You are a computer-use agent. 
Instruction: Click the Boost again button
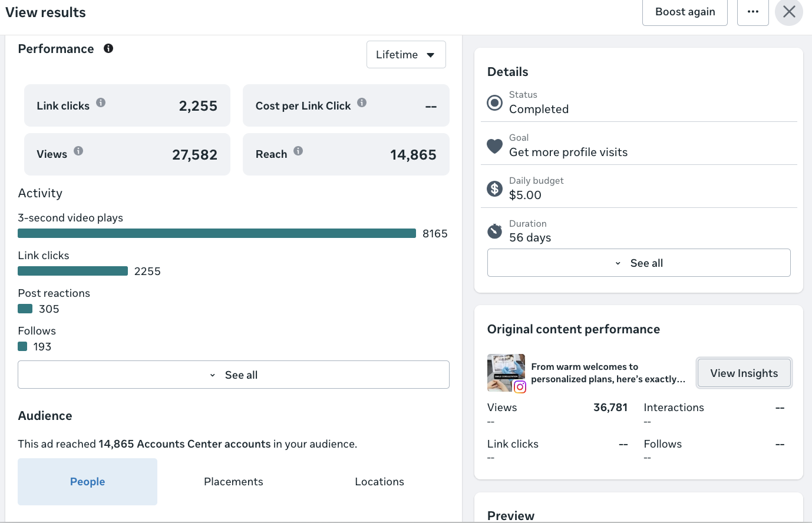tap(685, 12)
